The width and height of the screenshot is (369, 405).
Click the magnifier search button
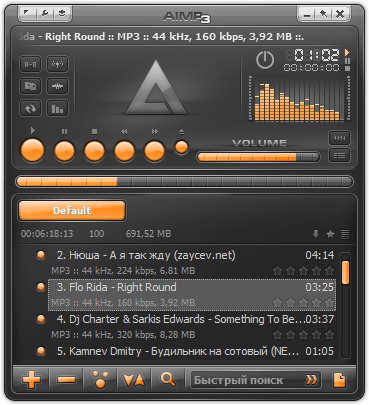click(168, 379)
